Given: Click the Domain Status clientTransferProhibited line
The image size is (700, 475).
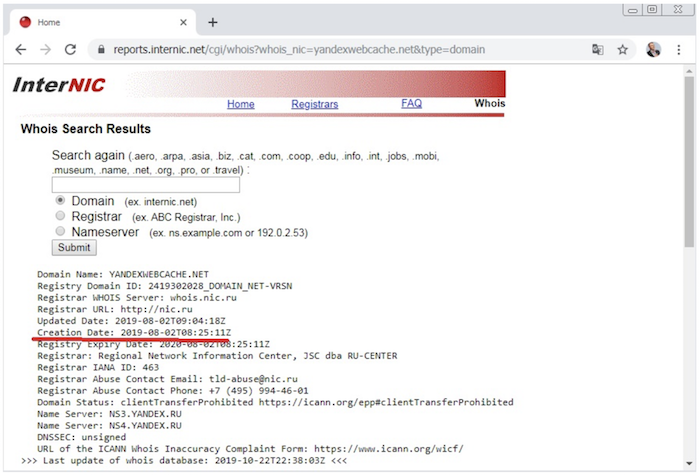Looking at the screenshot, I should click(x=275, y=402).
